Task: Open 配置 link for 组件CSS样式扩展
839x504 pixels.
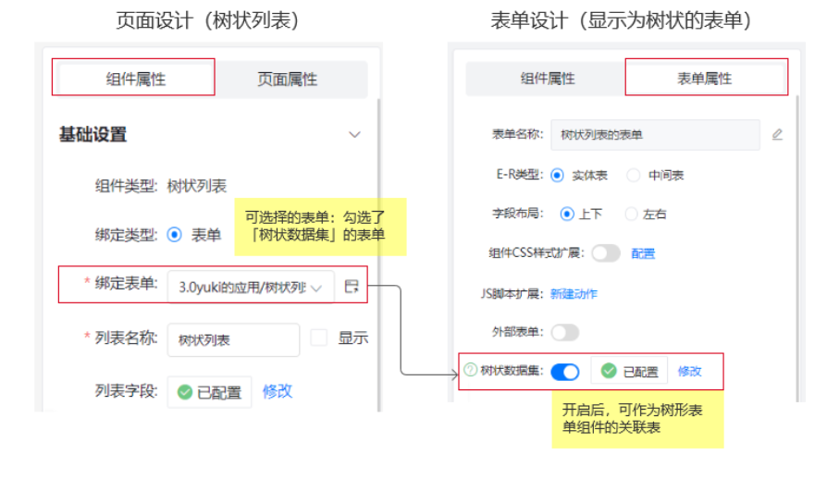Action: point(643,253)
